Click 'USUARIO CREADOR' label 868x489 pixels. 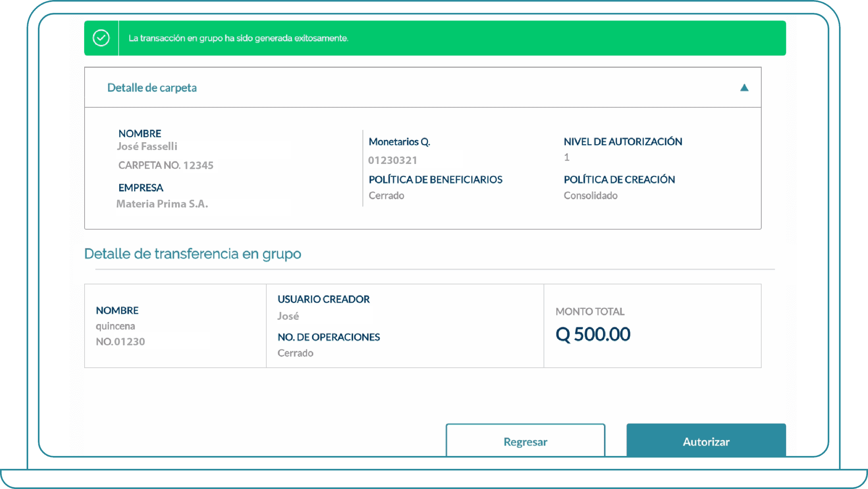324,299
